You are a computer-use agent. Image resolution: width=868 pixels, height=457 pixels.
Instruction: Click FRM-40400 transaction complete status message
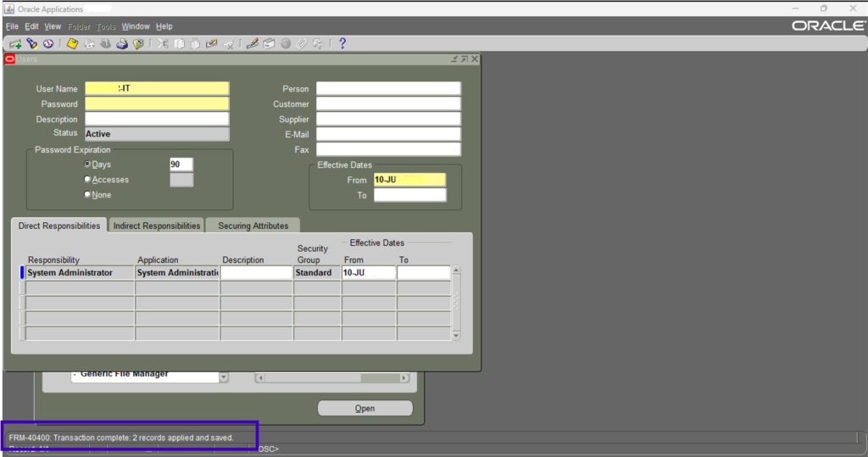(x=121, y=437)
